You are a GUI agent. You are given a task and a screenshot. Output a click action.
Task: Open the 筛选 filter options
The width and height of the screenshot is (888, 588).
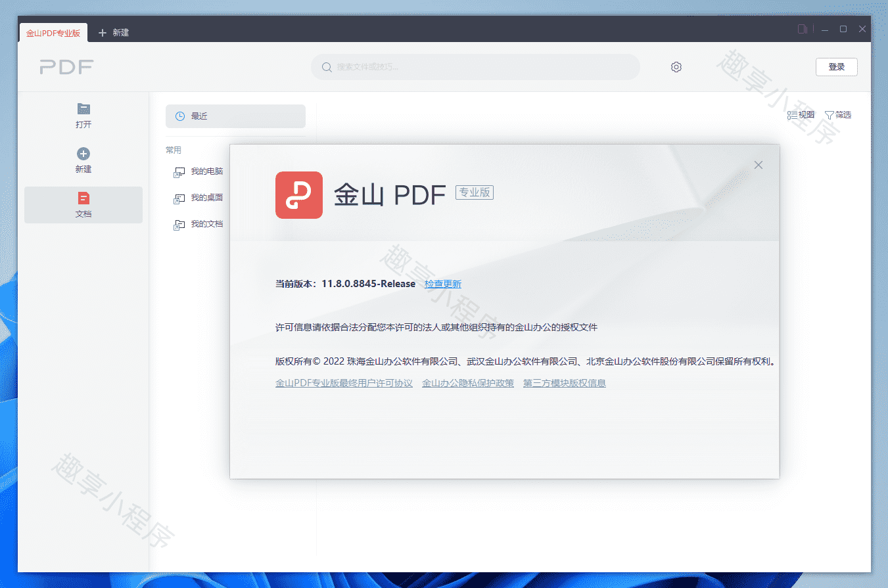[x=838, y=115]
